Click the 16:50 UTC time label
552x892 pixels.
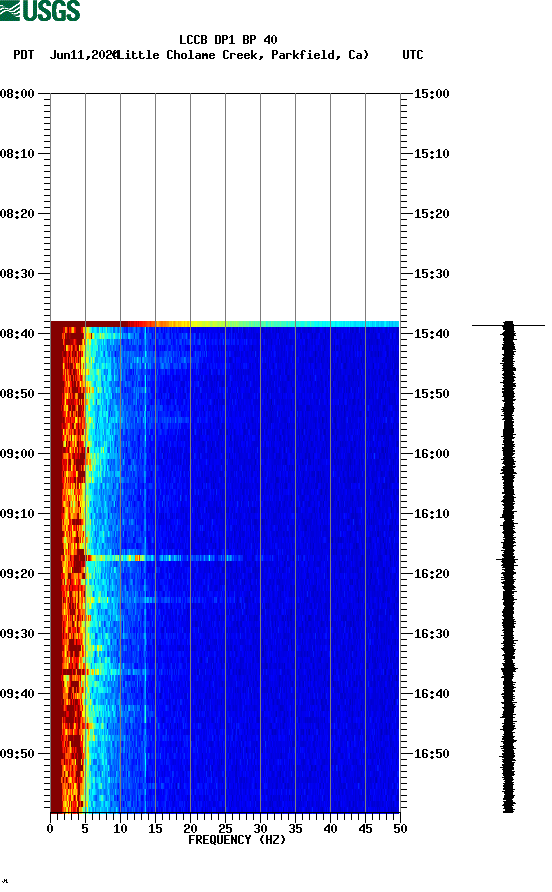point(431,754)
